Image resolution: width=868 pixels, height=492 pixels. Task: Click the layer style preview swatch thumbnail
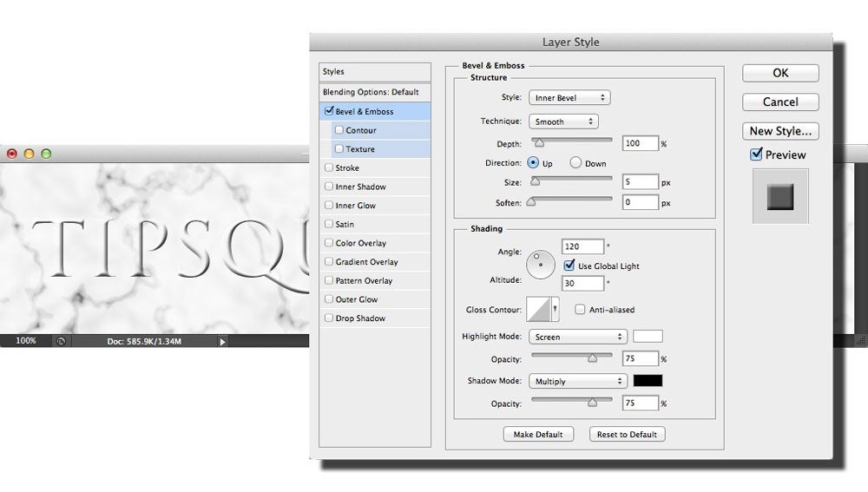[x=780, y=196]
